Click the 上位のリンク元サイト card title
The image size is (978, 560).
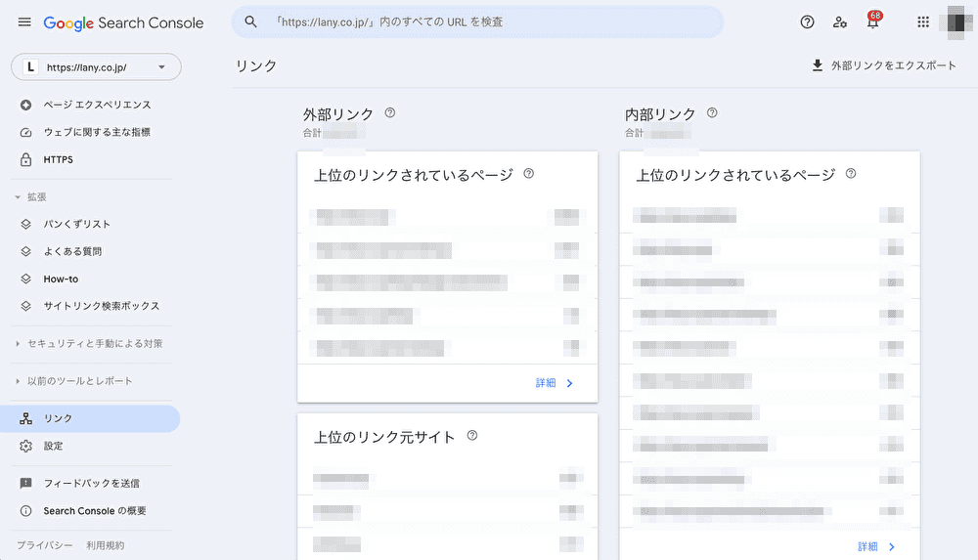click(x=384, y=437)
